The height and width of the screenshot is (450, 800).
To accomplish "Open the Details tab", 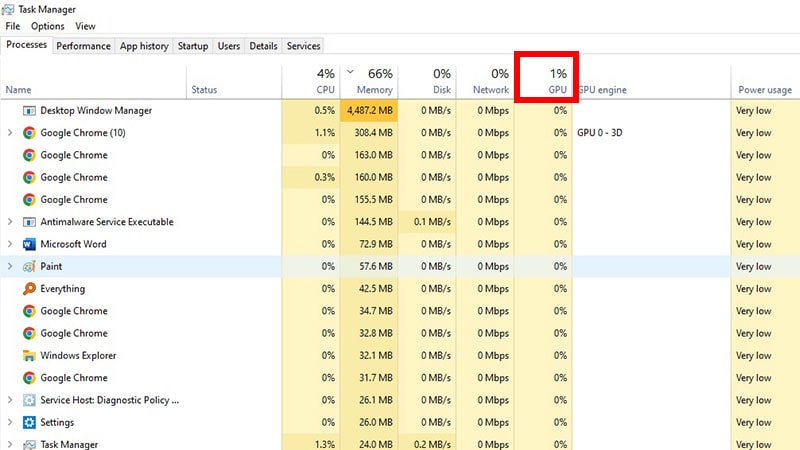I will [x=263, y=46].
